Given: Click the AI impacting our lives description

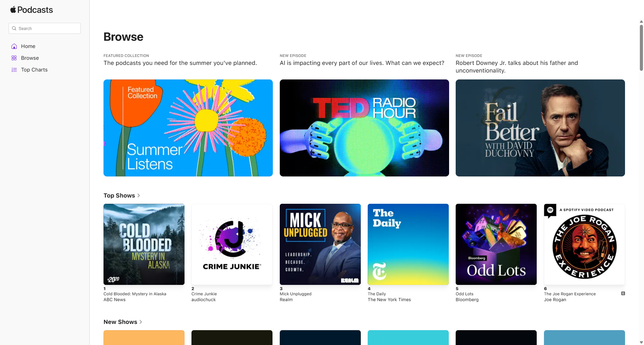Looking at the screenshot, I should click(x=362, y=63).
